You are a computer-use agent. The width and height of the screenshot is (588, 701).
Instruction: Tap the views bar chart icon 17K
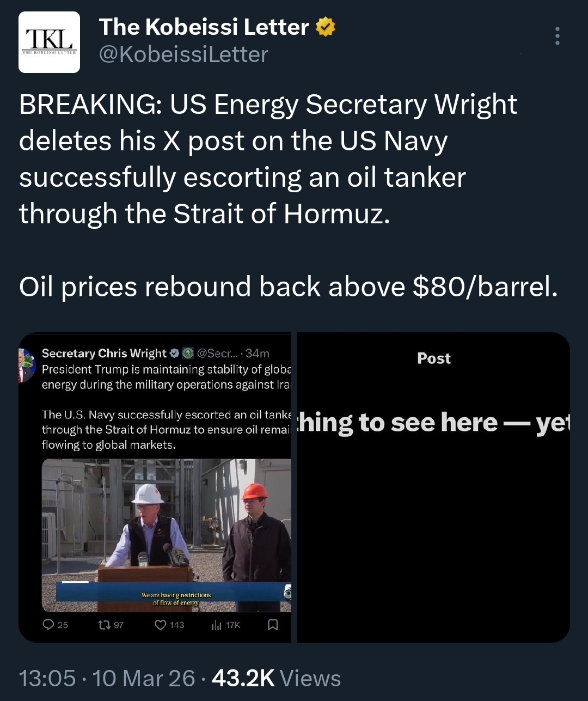pos(216,625)
